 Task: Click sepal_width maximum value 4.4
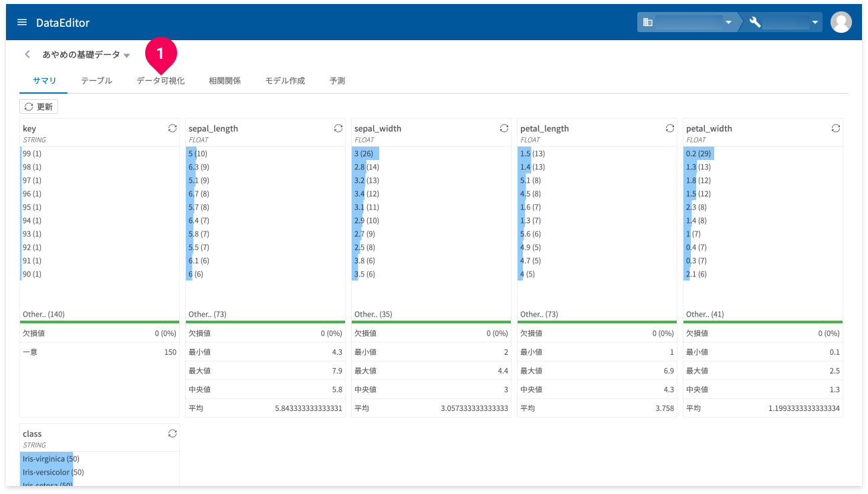[502, 370]
